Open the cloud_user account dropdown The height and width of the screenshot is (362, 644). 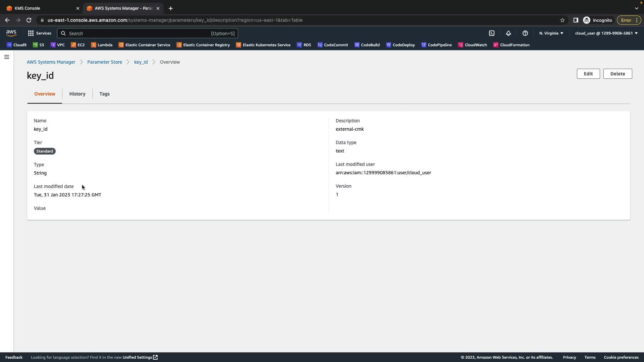tap(606, 33)
